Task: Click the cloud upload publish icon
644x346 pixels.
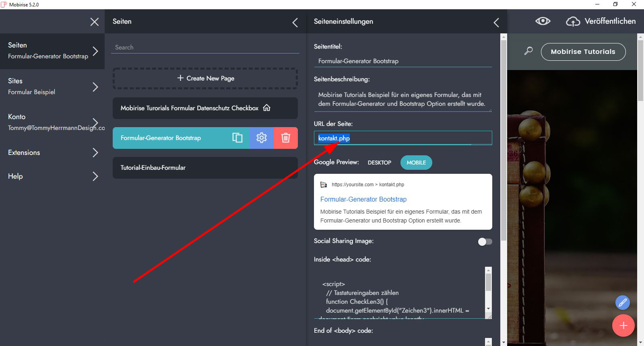Action: (573, 21)
